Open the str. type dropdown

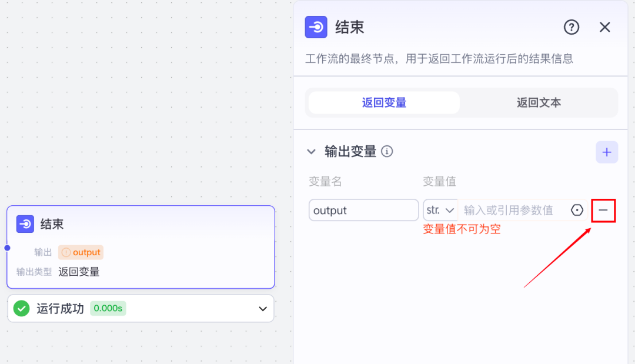point(440,210)
